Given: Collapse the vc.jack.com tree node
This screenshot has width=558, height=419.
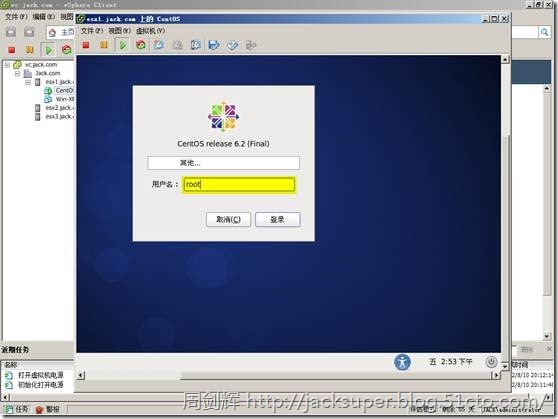Looking at the screenshot, I should point(7,65).
